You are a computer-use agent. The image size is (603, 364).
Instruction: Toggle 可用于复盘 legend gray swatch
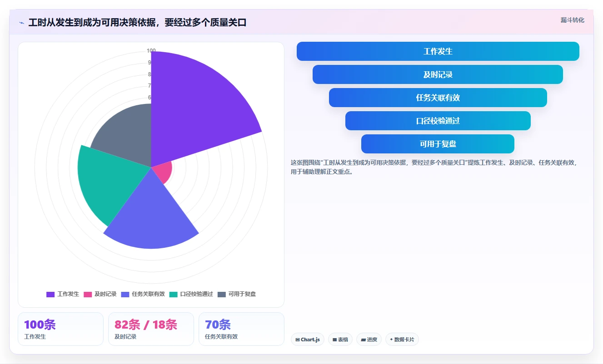pos(222,294)
